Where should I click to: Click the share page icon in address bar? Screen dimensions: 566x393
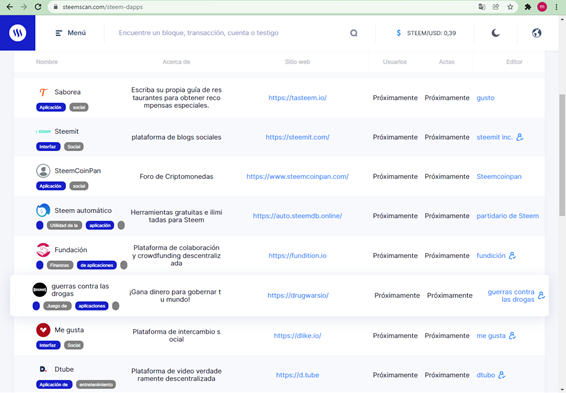pyautogui.click(x=496, y=7)
